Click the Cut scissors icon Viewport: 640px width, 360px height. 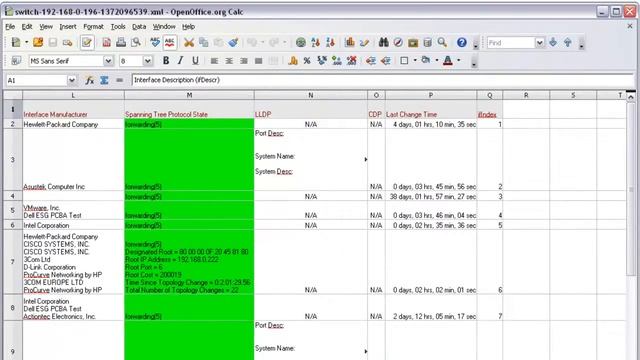[189, 42]
